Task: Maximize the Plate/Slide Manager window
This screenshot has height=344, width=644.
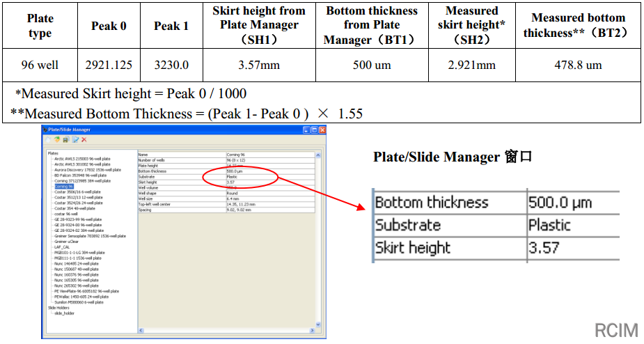Action: (x=314, y=130)
